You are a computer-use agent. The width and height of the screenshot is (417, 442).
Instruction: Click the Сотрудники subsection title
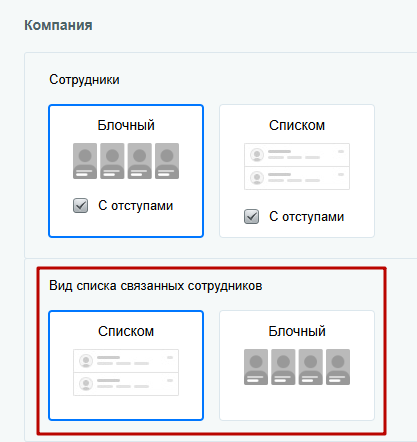pyautogui.click(x=84, y=80)
